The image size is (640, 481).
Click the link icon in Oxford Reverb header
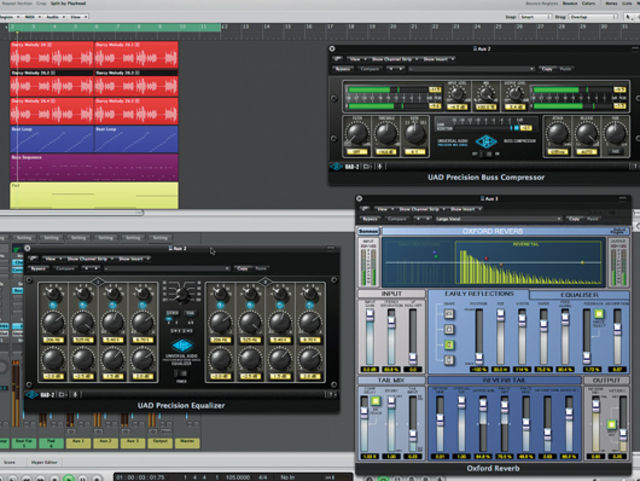[365, 209]
